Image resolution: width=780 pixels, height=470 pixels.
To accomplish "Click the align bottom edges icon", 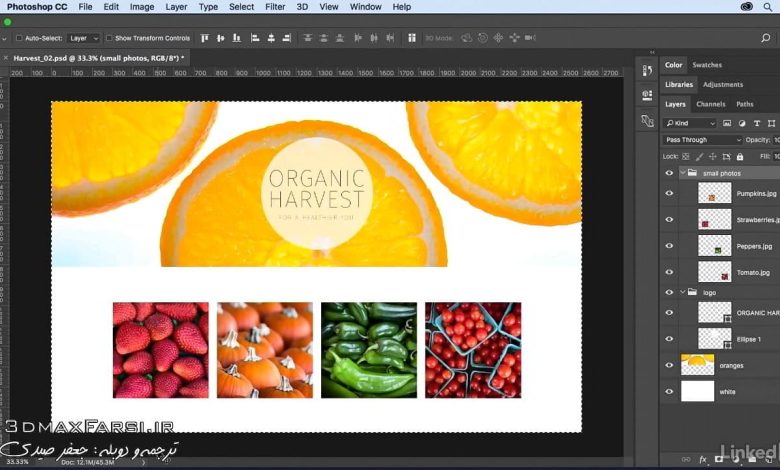I will coord(237,38).
